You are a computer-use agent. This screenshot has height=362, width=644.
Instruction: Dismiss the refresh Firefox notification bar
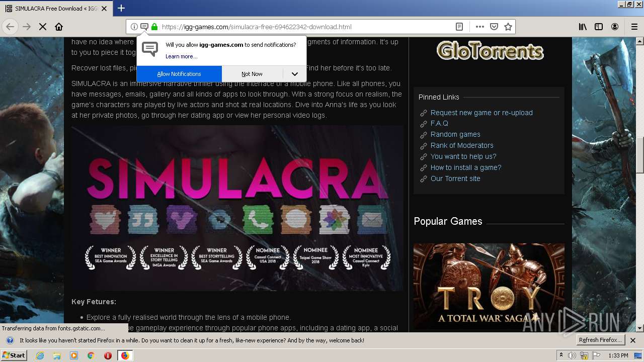(x=633, y=340)
